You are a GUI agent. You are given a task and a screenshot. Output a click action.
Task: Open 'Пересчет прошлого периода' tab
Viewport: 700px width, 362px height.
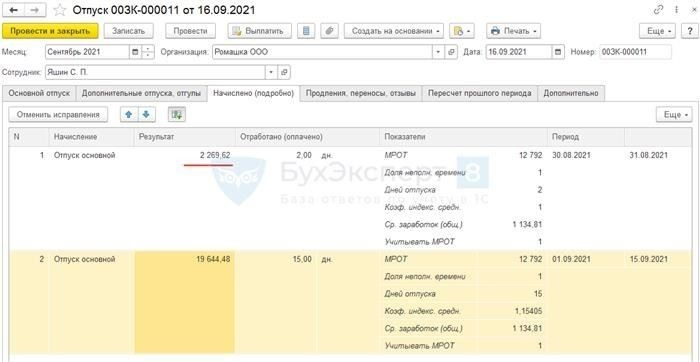click(x=480, y=93)
